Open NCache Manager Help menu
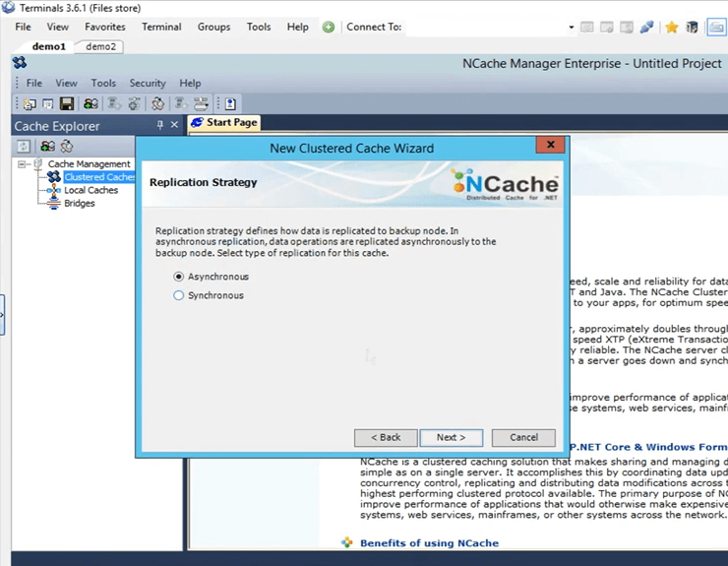 pyautogui.click(x=190, y=83)
